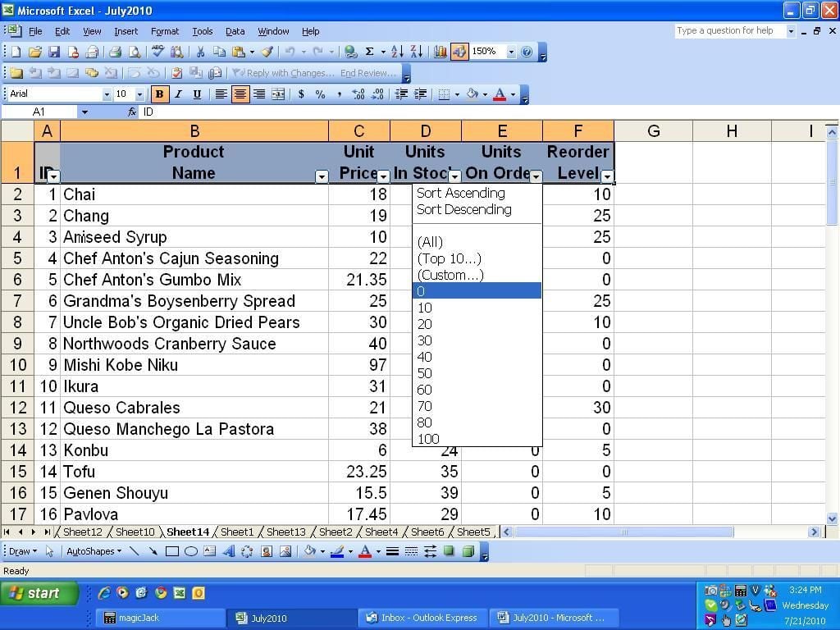Toggle Center alignment
This screenshot has width=840, height=630.
pyautogui.click(x=240, y=94)
